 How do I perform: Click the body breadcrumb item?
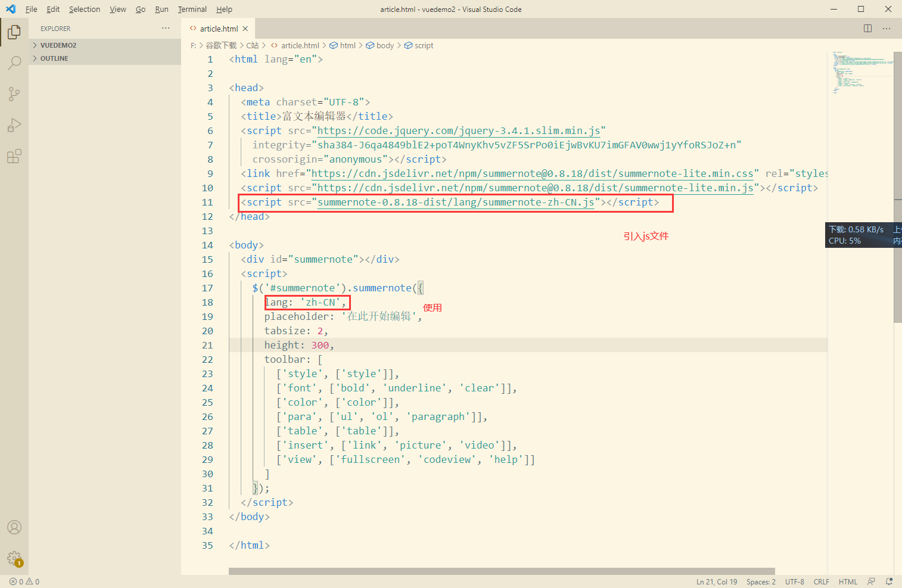(x=380, y=45)
